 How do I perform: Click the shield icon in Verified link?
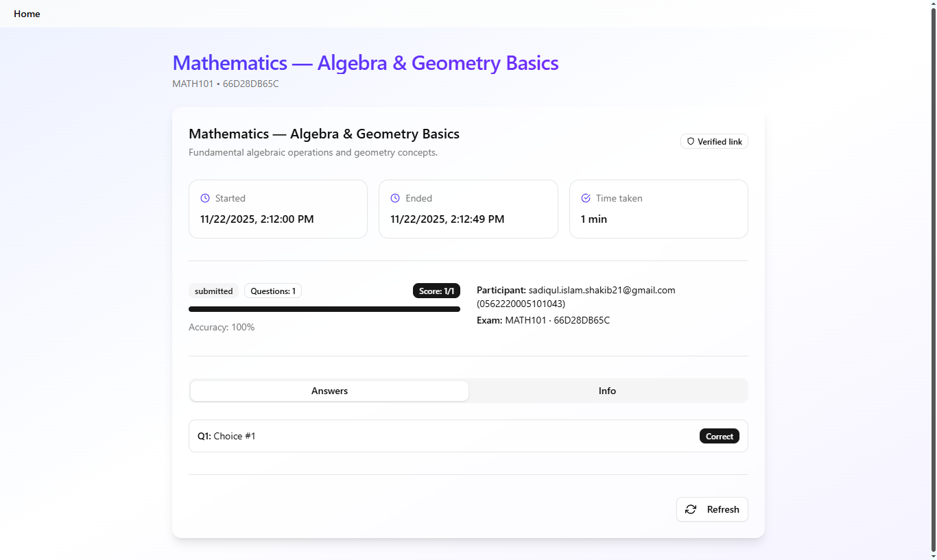pyautogui.click(x=691, y=142)
